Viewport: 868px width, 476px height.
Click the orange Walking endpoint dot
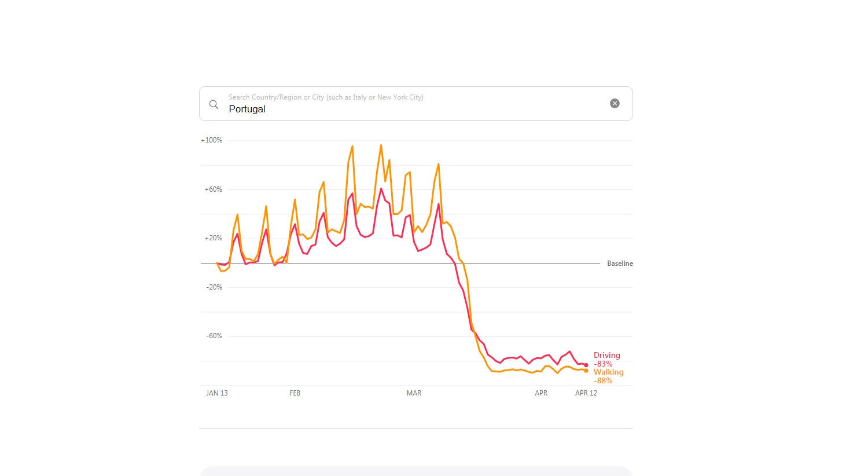(x=586, y=371)
